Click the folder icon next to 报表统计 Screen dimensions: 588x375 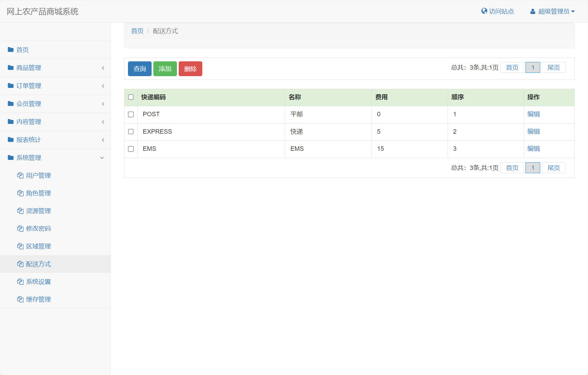point(11,140)
